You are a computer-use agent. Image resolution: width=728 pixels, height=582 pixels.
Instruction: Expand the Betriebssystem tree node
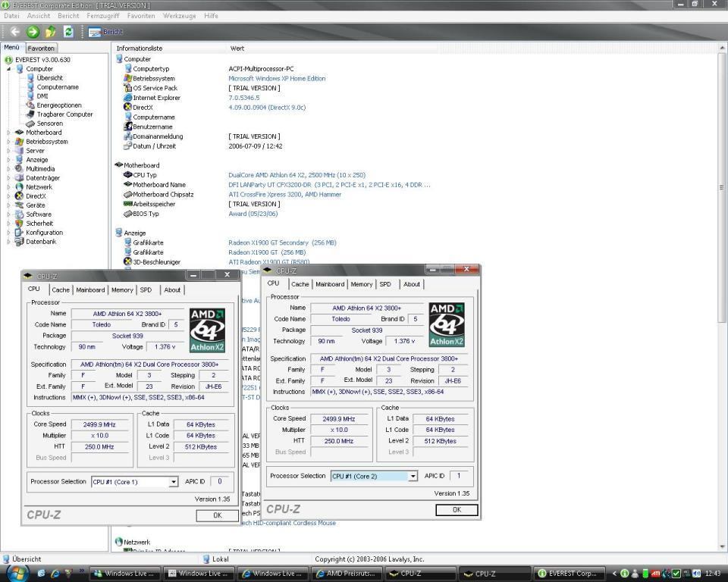tap(8, 142)
